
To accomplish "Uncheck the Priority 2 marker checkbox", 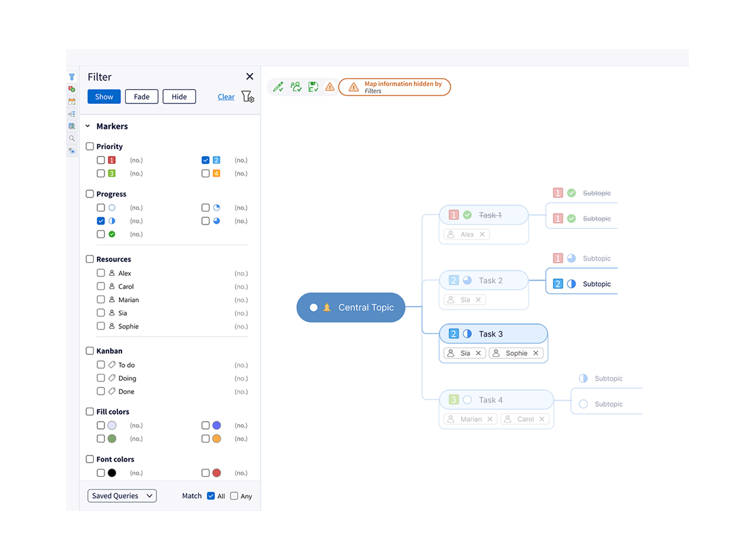I will (206, 160).
